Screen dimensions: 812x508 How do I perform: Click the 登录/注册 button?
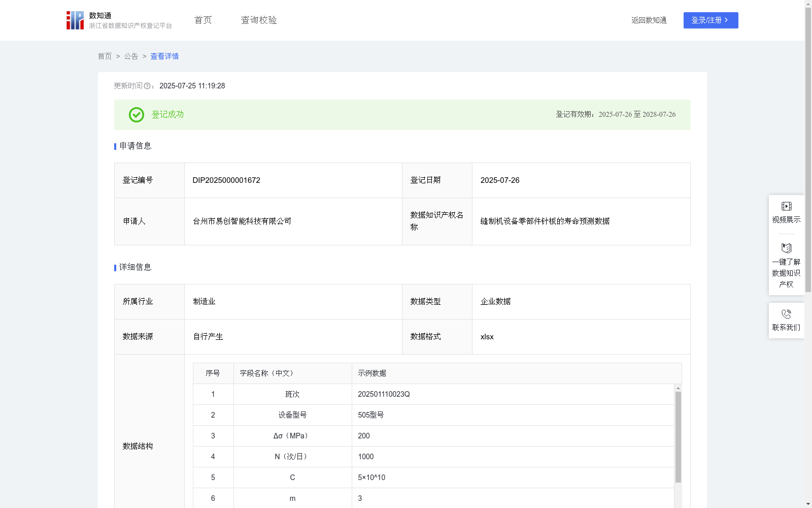(x=710, y=20)
